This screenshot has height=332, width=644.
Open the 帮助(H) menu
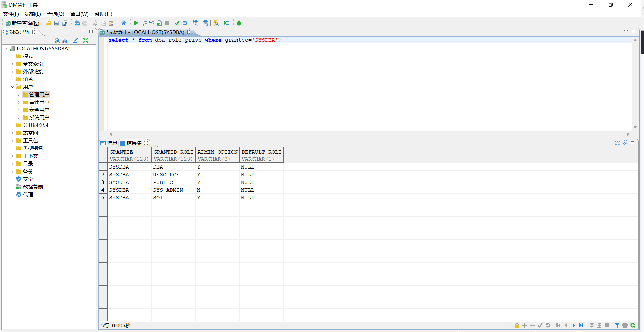(103, 14)
